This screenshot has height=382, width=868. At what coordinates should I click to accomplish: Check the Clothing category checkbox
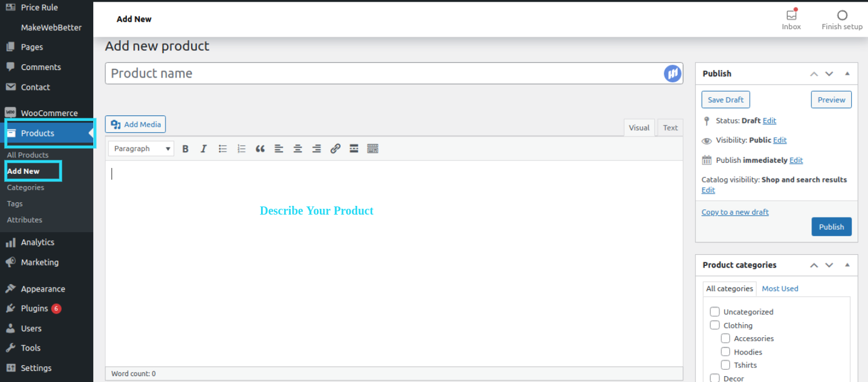coord(715,325)
